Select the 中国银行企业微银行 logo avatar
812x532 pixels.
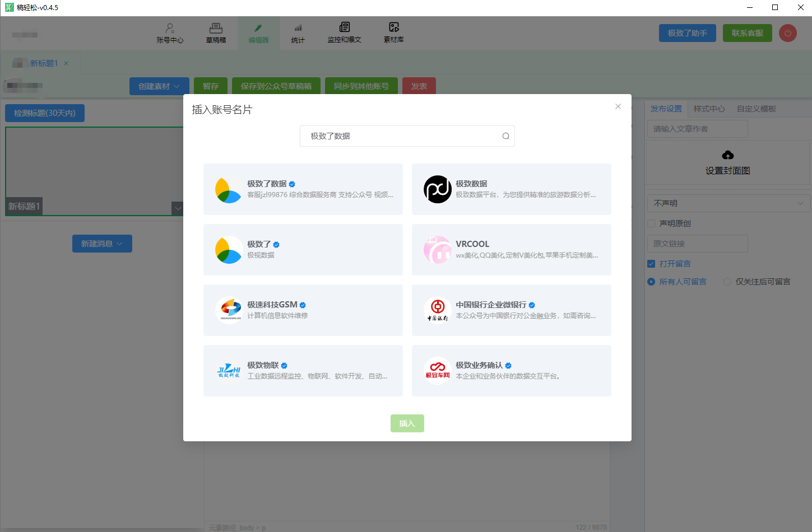pyautogui.click(x=438, y=310)
